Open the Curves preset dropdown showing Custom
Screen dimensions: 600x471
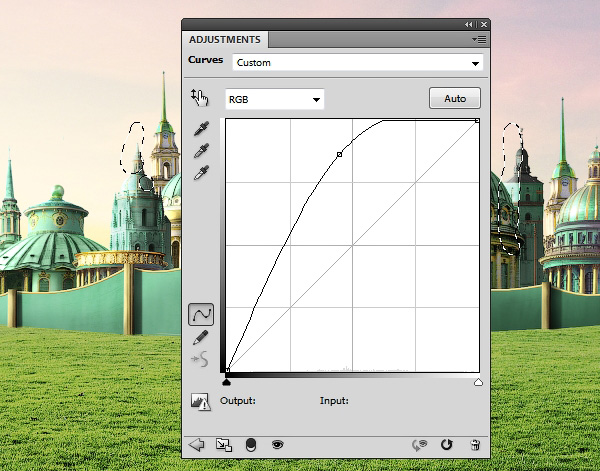(x=358, y=63)
